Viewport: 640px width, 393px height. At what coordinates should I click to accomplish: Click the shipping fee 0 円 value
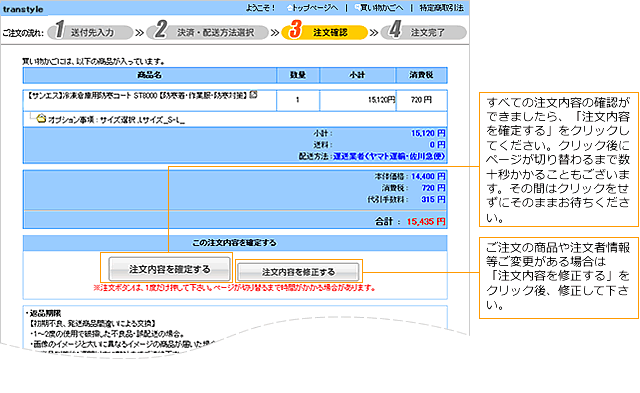[x=437, y=144]
